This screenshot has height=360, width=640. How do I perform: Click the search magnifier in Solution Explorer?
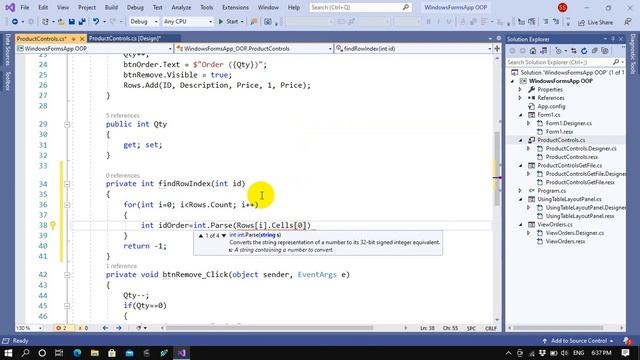click(x=616, y=62)
